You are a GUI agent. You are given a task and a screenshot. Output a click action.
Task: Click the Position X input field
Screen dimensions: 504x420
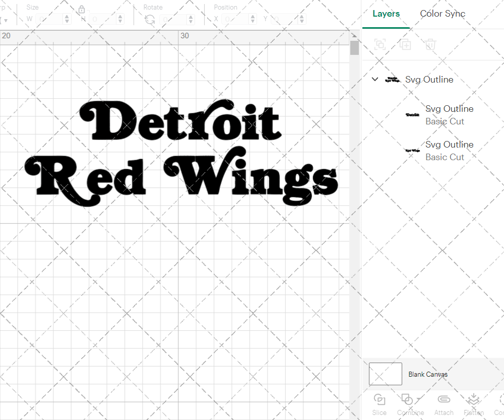[x=235, y=19]
